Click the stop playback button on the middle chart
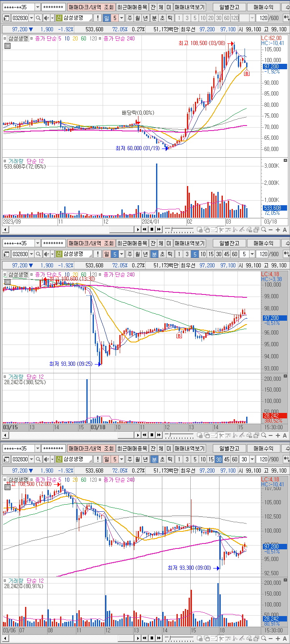This screenshot has height=644, width=290. click(x=152, y=435)
